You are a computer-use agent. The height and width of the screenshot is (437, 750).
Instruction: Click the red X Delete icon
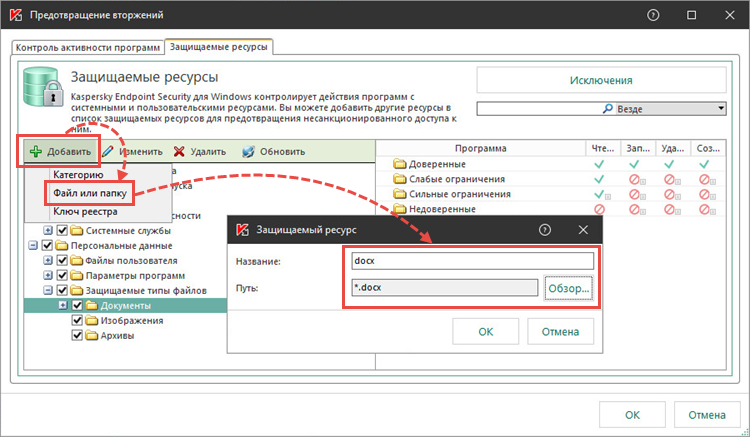click(179, 152)
